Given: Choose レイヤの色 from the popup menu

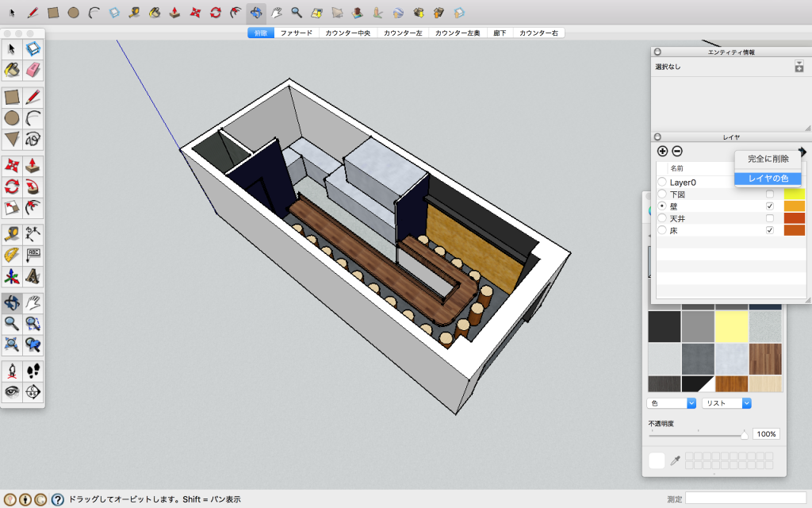Looking at the screenshot, I should point(768,179).
